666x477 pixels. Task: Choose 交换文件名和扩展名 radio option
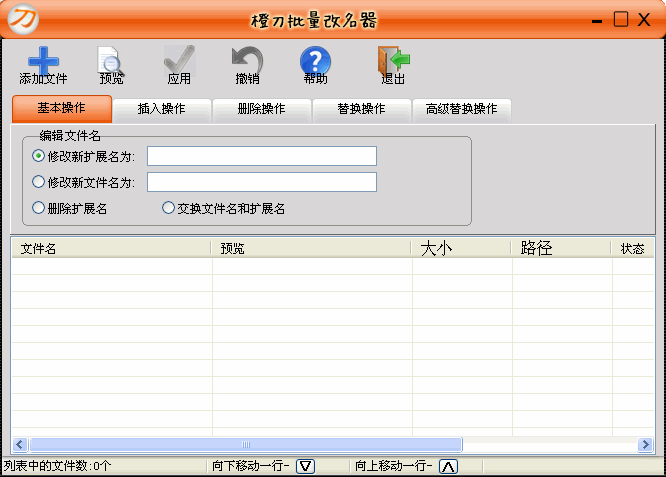[168, 208]
